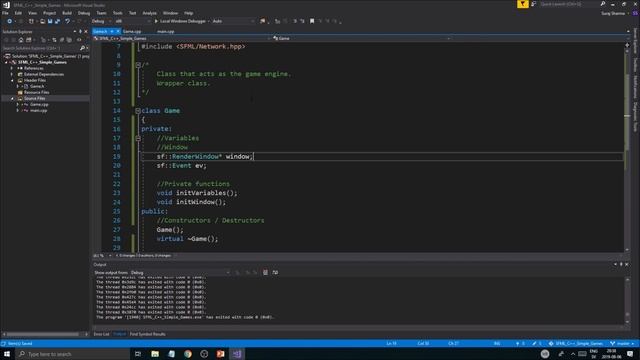Click Windows taskbar search box
The height and width of the screenshot is (360, 640).
73,354
